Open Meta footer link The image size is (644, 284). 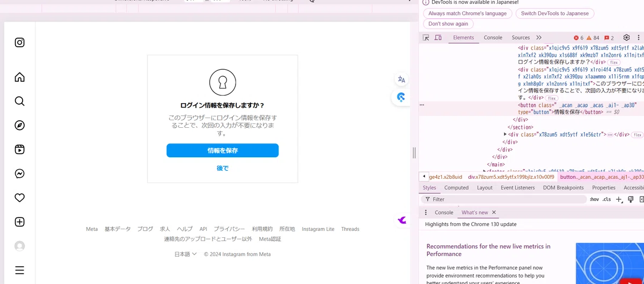92,229
